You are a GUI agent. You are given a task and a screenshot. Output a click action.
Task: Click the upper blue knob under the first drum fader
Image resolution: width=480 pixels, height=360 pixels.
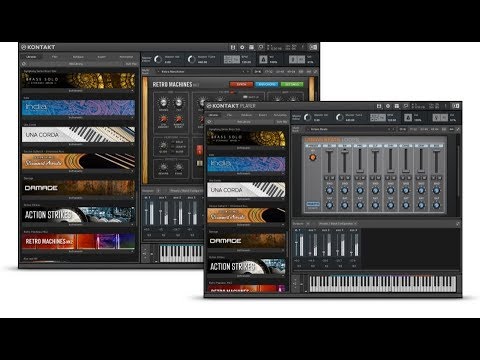[x=329, y=191]
